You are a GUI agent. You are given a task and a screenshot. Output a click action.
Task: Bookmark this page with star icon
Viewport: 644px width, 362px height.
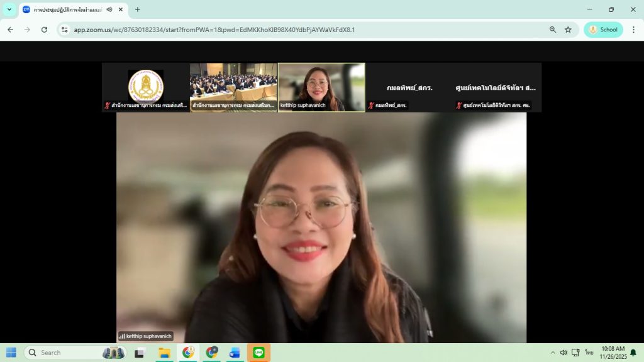point(568,30)
